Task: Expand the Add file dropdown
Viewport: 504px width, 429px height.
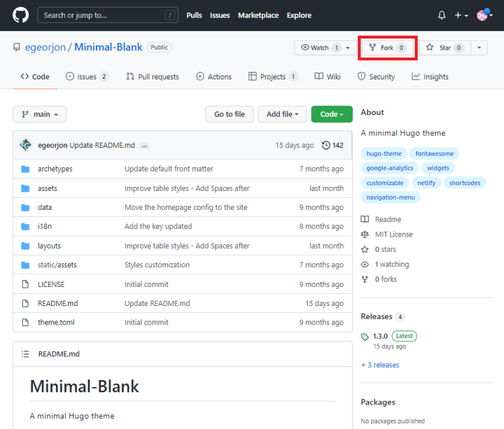Action: point(282,114)
